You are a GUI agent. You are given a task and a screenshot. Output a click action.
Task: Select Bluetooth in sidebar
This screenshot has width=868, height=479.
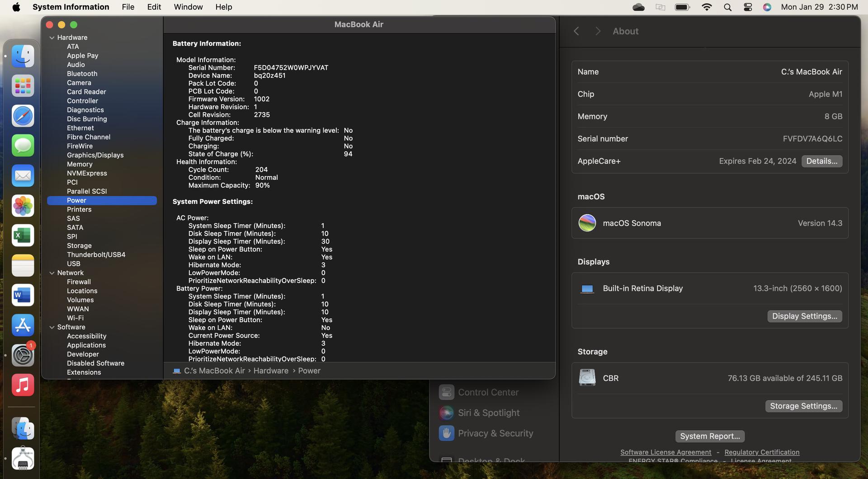pos(82,74)
